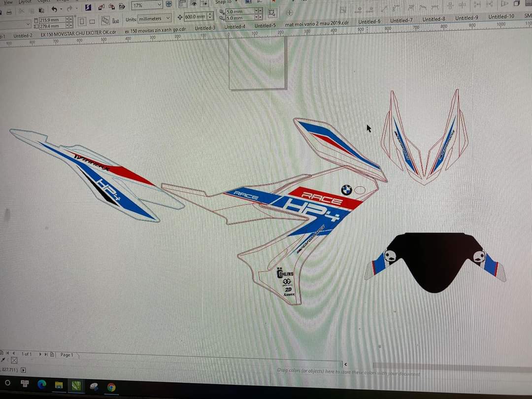Select the Page 1 tab
This screenshot has width=532, height=399.
tap(67, 355)
